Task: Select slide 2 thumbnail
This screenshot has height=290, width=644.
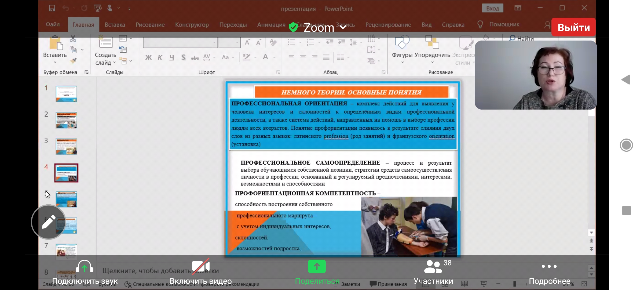Action: (x=66, y=120)
